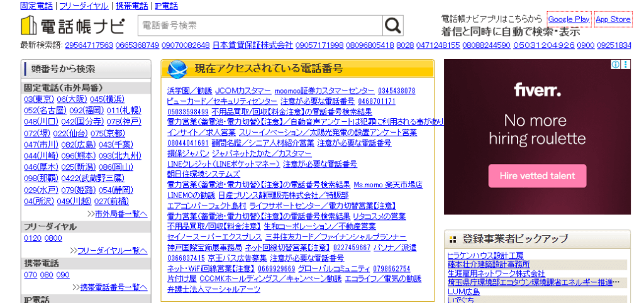This screenshot has height=303, width=644.
Task: Open the ビューカード／セキュリティセンター link
Action: coord(222,101)
